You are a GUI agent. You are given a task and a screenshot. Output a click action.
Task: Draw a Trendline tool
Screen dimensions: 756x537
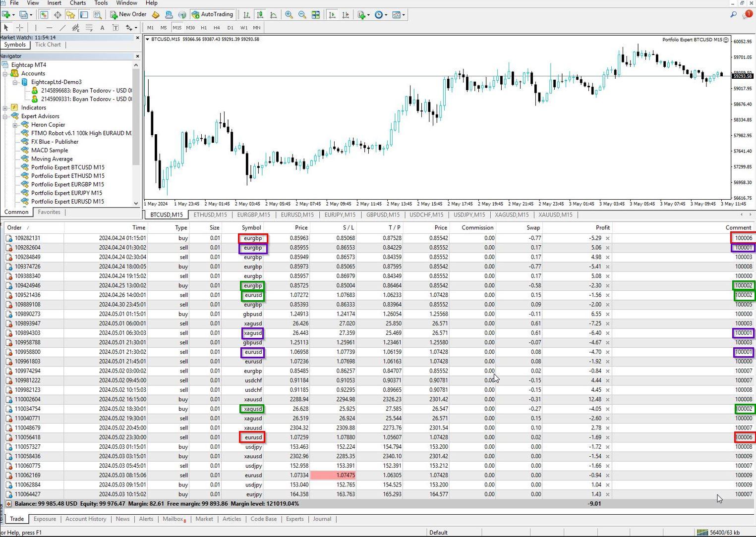[62, 28]
